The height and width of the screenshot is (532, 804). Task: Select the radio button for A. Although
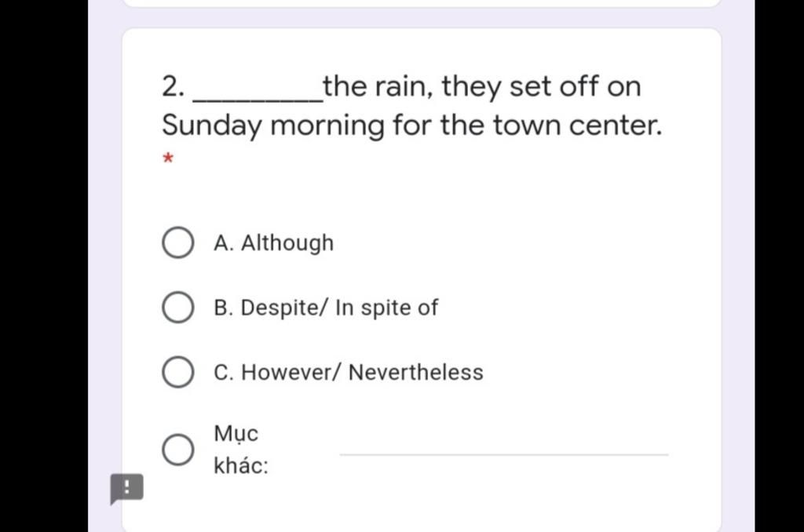[178, 243]
